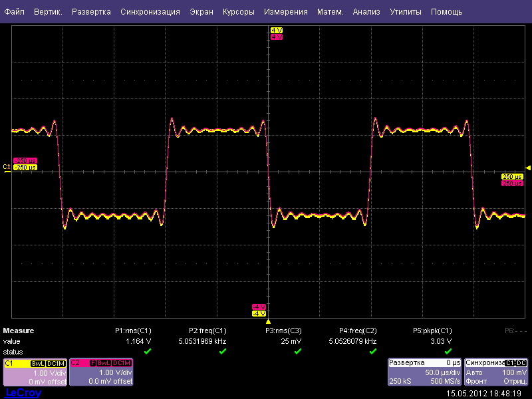Open the Вертик. menu
This screenshot has height=399, width=532.
click(48, 12)
